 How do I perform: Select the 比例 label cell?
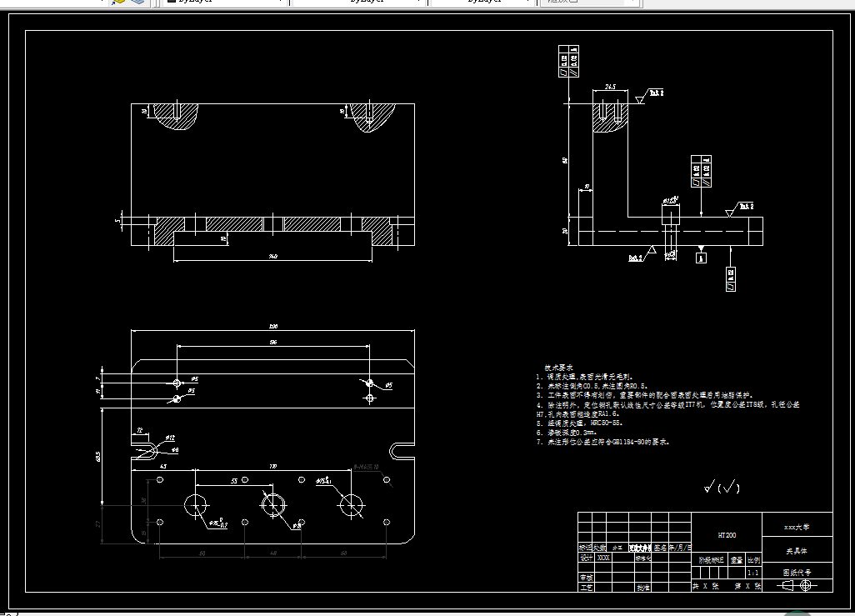[753, 560]
